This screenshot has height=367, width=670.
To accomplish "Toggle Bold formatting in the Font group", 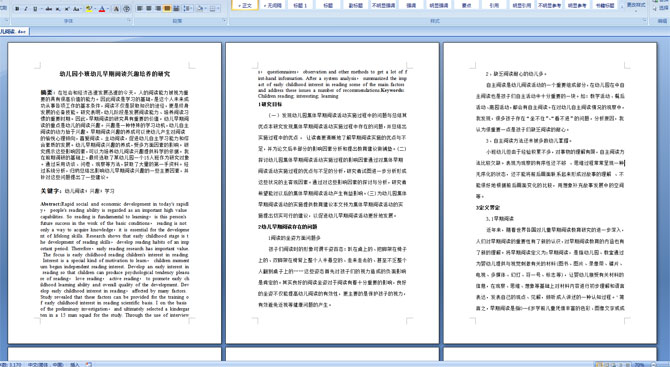I will pyautogui.click(x=17, y=9).
